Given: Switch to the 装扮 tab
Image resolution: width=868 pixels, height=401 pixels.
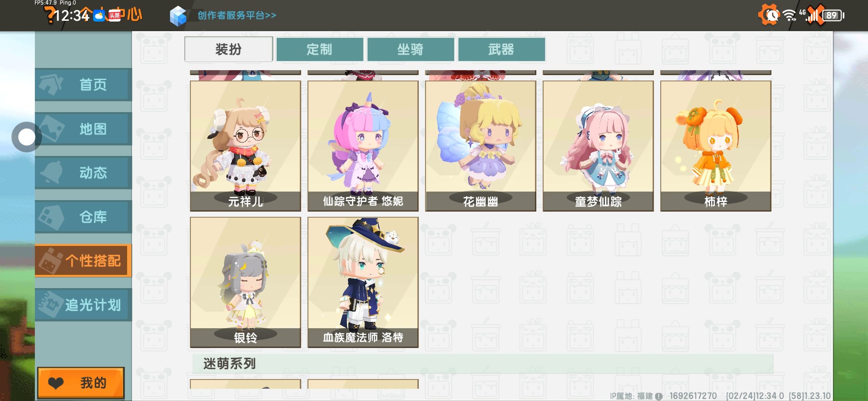Looking at the screenshot, I should (x=228, y=49).
